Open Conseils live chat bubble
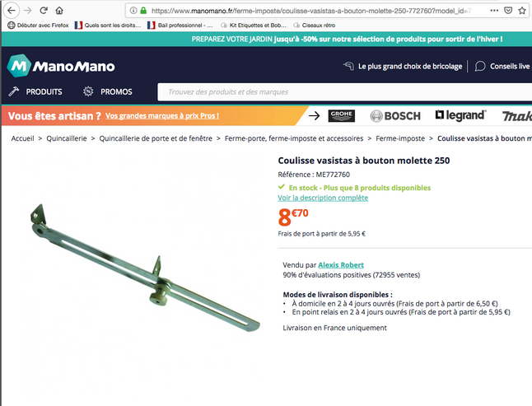 [x=480, y=66]
